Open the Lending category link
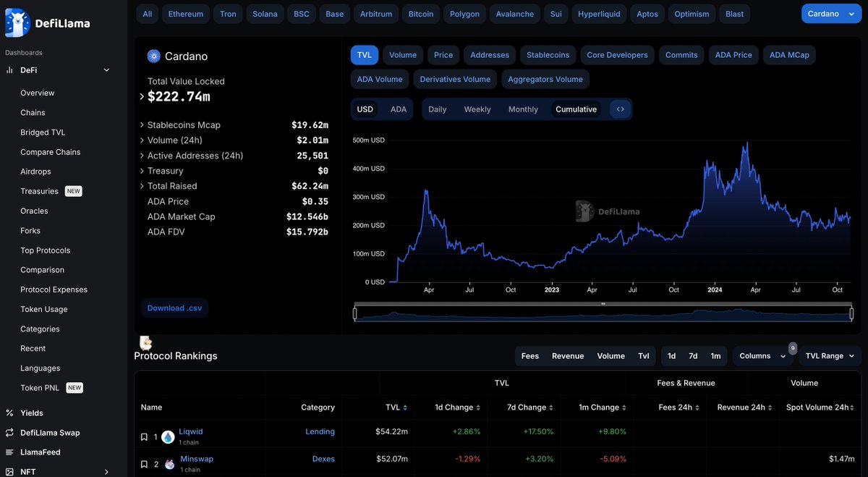 coord(320,431)
